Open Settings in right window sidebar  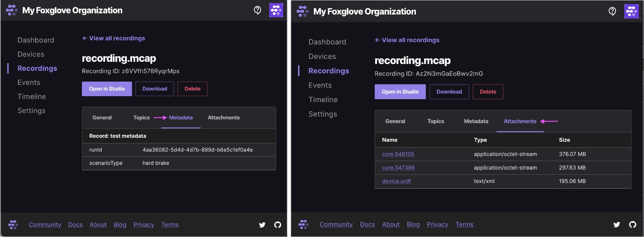point(322,114)
